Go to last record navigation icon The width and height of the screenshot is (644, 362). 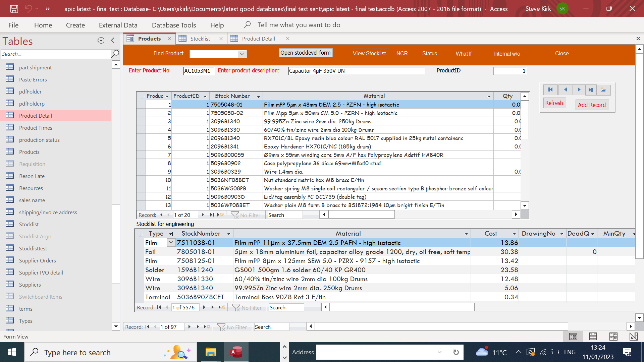pyautogui.click(x=591, y=90)
